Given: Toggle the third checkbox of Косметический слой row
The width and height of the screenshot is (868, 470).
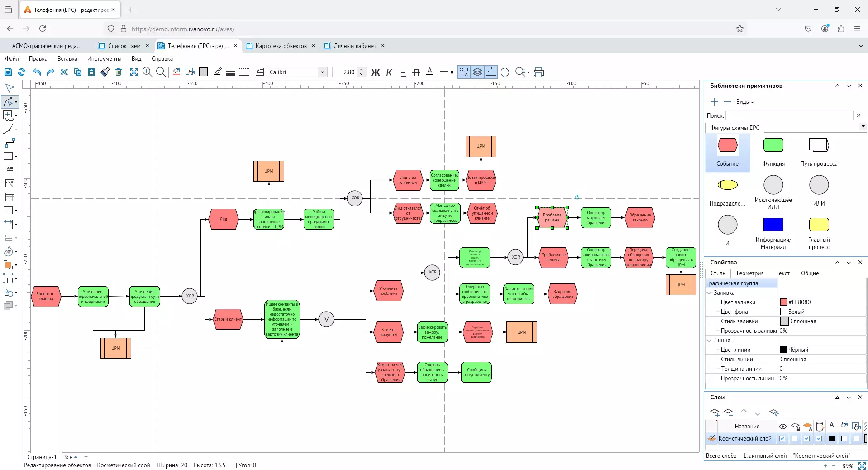Looking at the screenshot, I should (x=806, y=438).
